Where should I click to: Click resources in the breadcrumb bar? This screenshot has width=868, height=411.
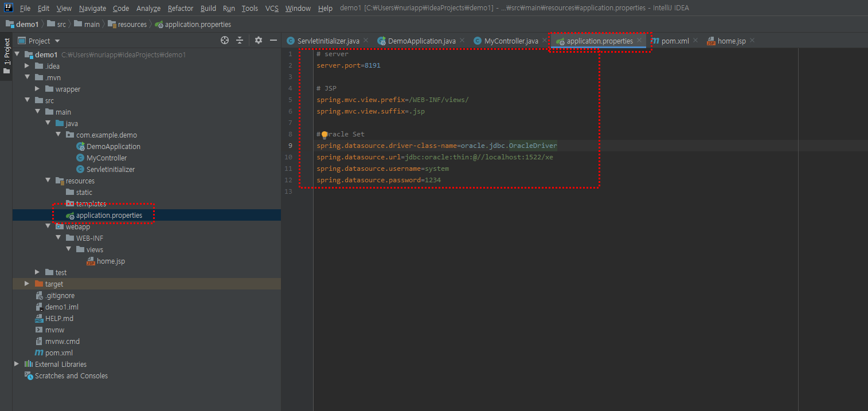click(127, 24)
